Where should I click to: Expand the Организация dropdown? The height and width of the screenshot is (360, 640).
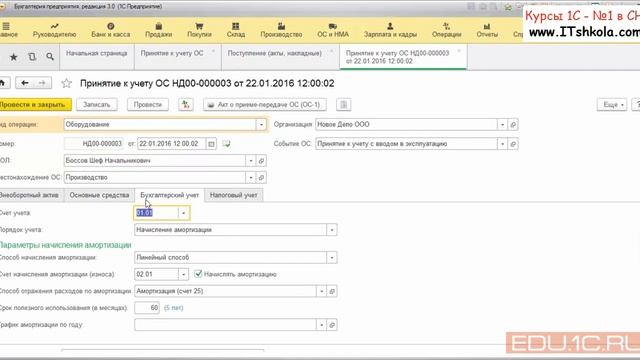point(502,124)
